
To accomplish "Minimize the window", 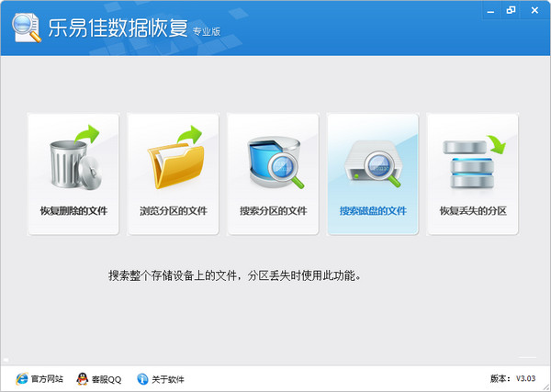I will pyautogui.click(x=490, y=11).
